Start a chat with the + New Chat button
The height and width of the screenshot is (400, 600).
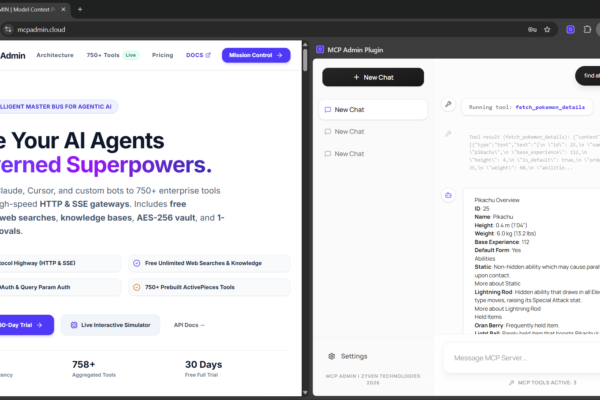(x=373, y=77)
